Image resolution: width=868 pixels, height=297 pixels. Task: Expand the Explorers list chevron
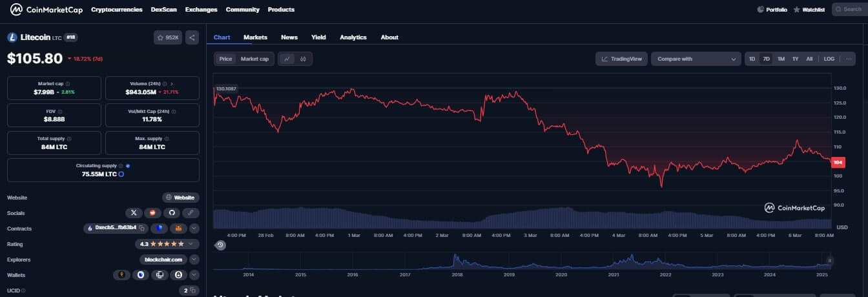click(194, 260)
